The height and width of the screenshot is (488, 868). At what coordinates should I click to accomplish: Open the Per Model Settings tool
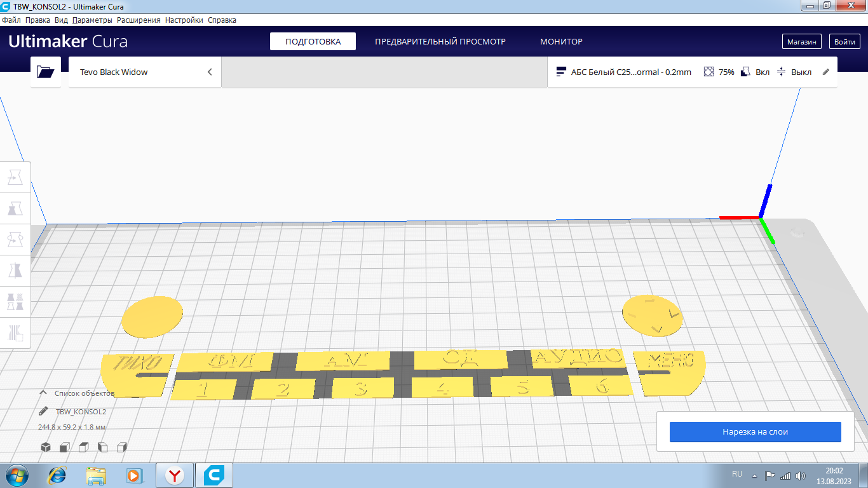tap(15, 301)
